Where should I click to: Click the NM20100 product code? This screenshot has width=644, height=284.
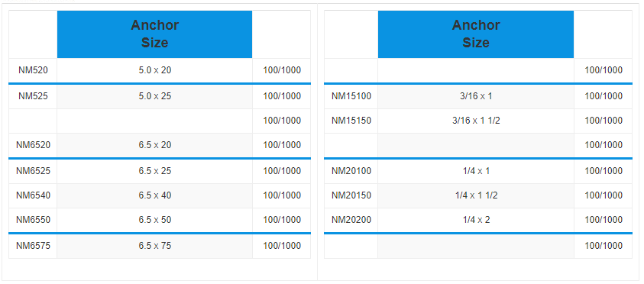(x=351, y=171)
